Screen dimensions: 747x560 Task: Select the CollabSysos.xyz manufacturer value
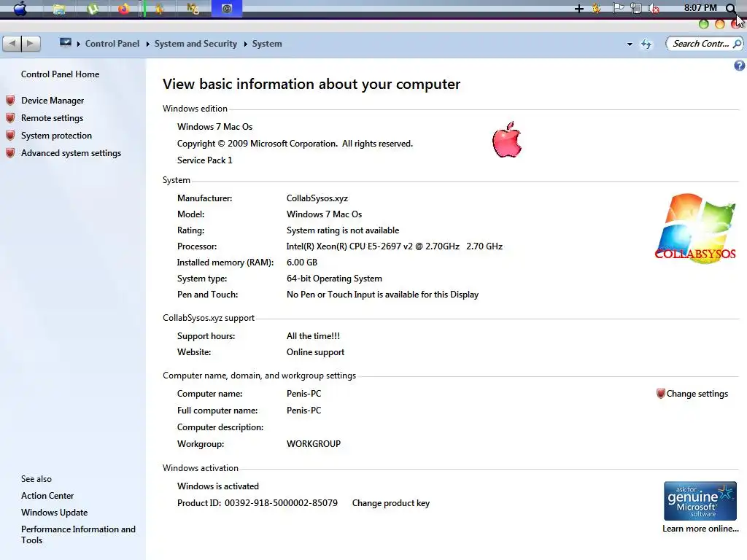click(x=317, y=198)
